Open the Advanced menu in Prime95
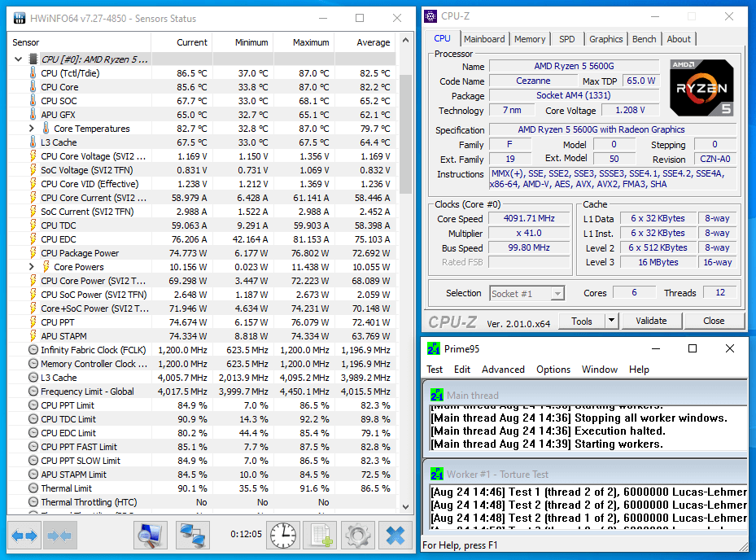 pos(503,370)
